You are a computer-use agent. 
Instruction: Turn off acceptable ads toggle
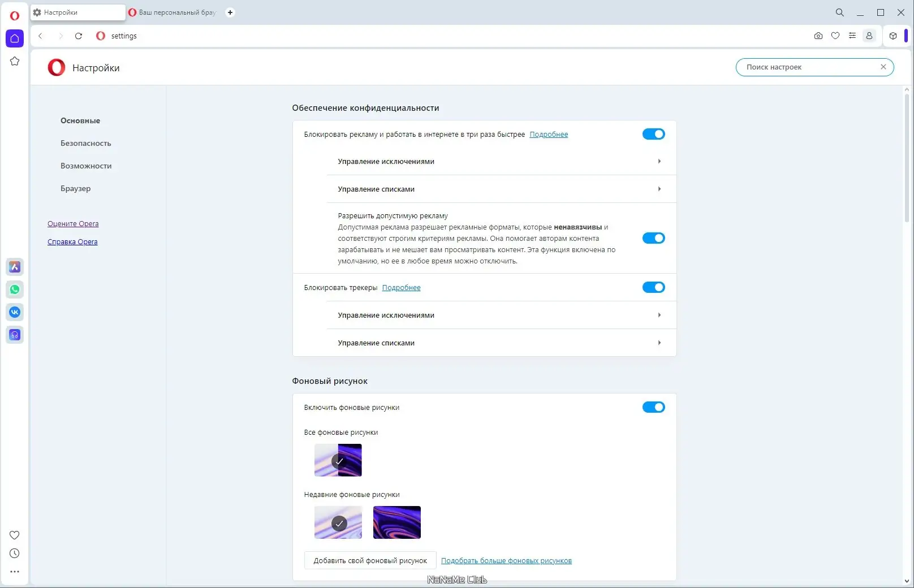[654, 238]
